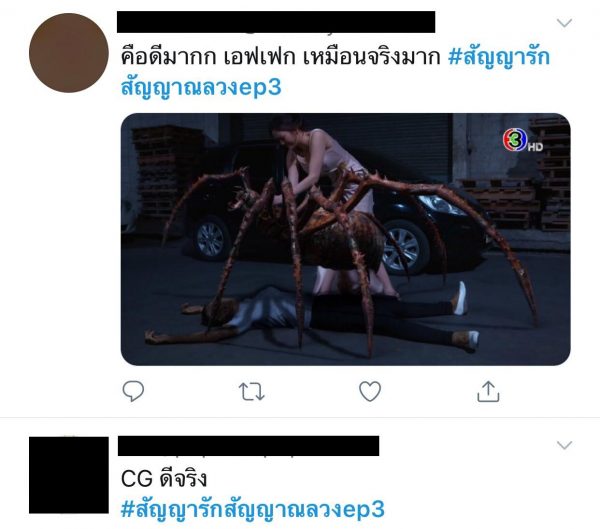Screen dimensions: 600x529
Task: Like the first tweet with the heart icon
Action: [370, 392]
